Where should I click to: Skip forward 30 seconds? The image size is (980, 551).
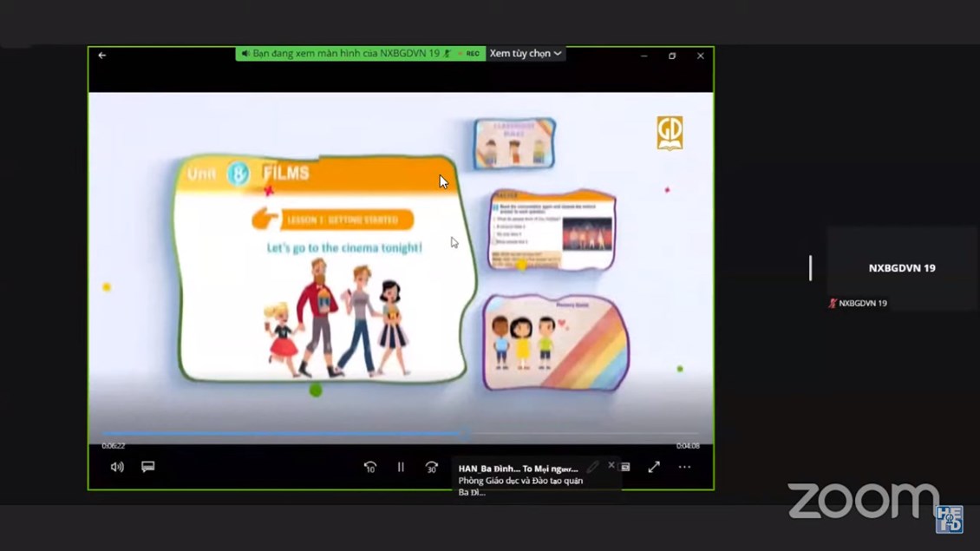pos(431,467)
